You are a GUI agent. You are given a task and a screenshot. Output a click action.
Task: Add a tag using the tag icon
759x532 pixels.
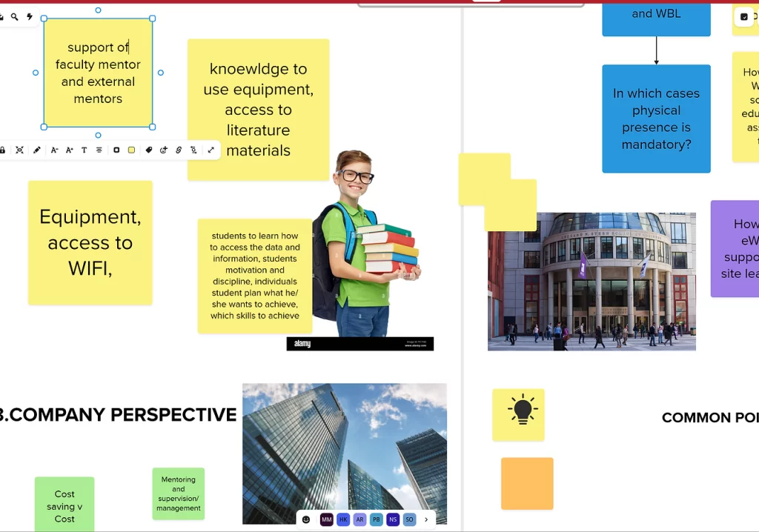point(149,150)
